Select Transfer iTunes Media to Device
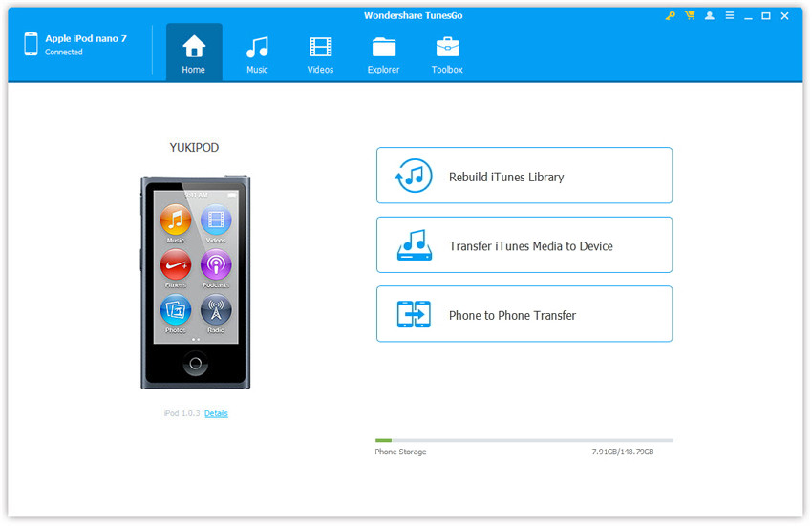The height and width of the screenshot is (526, 812). coord(524,245)
